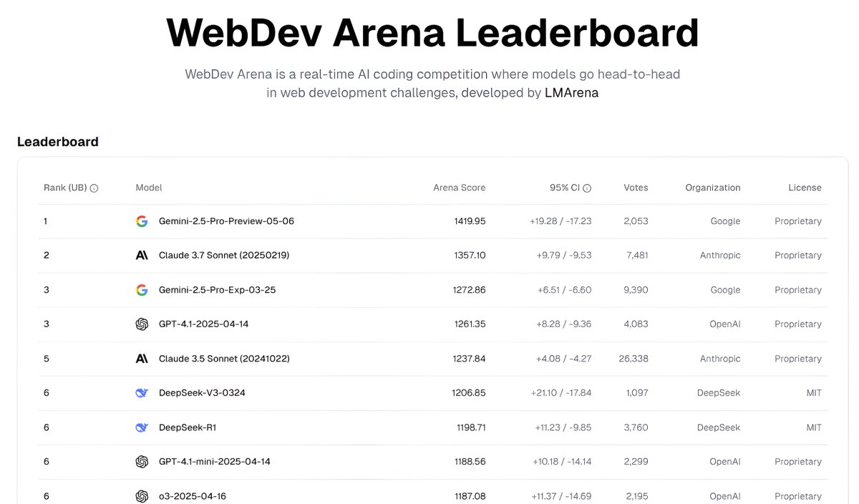The image size is (859, 504).
Task: Select the GPT-4.1-2025-04-14 model name
Action: tap(204, 324)
